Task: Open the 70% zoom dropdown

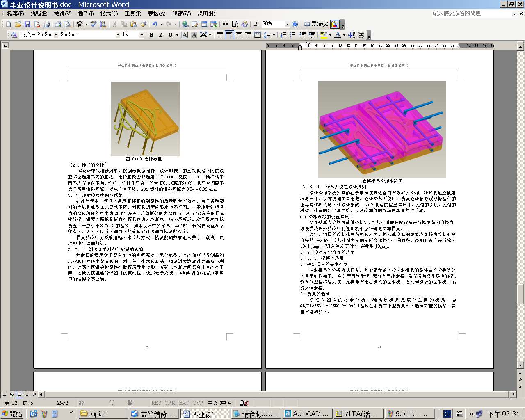Action: (287, 24)
